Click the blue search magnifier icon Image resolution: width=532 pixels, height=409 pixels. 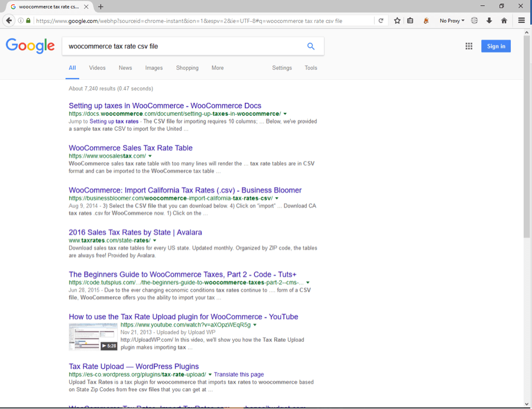pyautogui.click(x=311, y=46)
